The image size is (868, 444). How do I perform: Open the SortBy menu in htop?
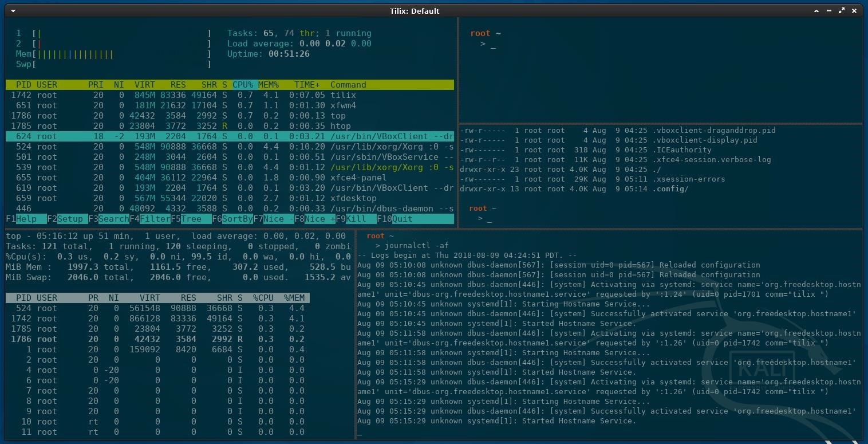coord(237,219)
